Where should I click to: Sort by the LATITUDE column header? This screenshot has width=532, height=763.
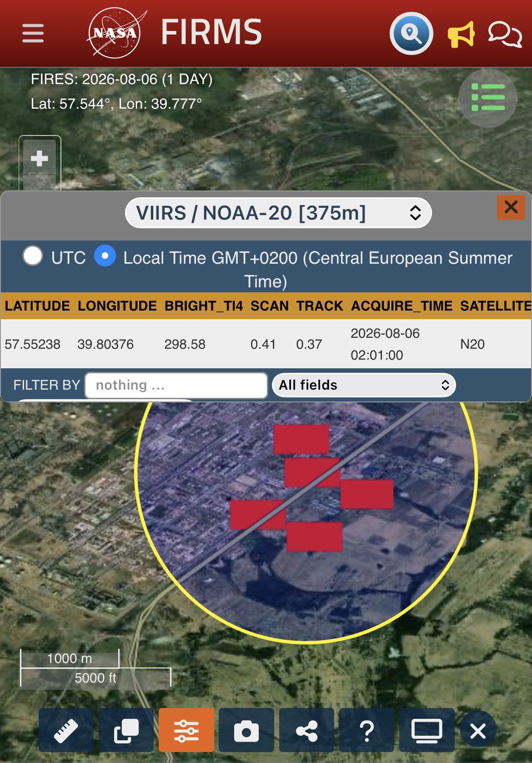coord(37,306)
